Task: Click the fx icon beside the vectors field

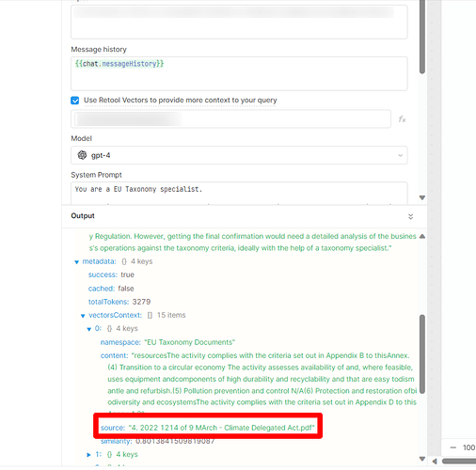Action: [402, 119]
